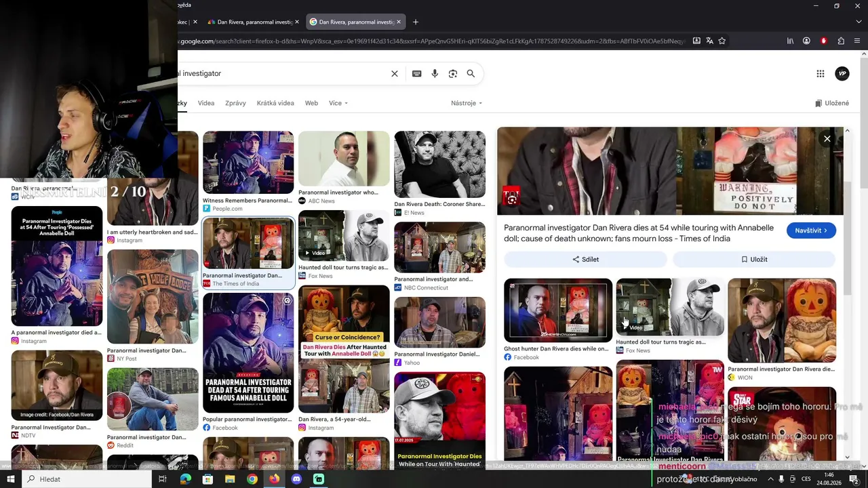
Task: Launch Microsoft Edge from the taskbar
Action: click(185, 479)
